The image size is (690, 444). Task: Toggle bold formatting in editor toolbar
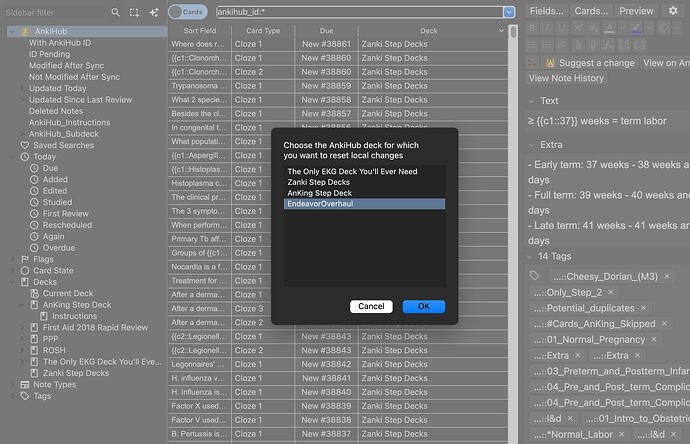point(532,28)
